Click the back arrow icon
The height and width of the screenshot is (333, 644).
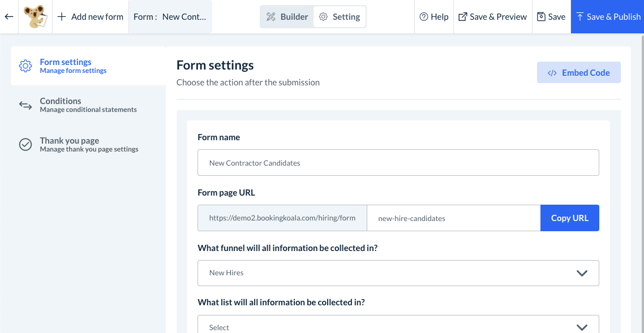pos(8,17)
